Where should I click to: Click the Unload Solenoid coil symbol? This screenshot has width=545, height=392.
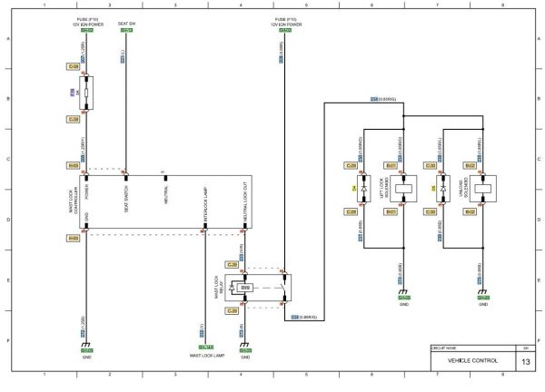click(x=483, y=189)
